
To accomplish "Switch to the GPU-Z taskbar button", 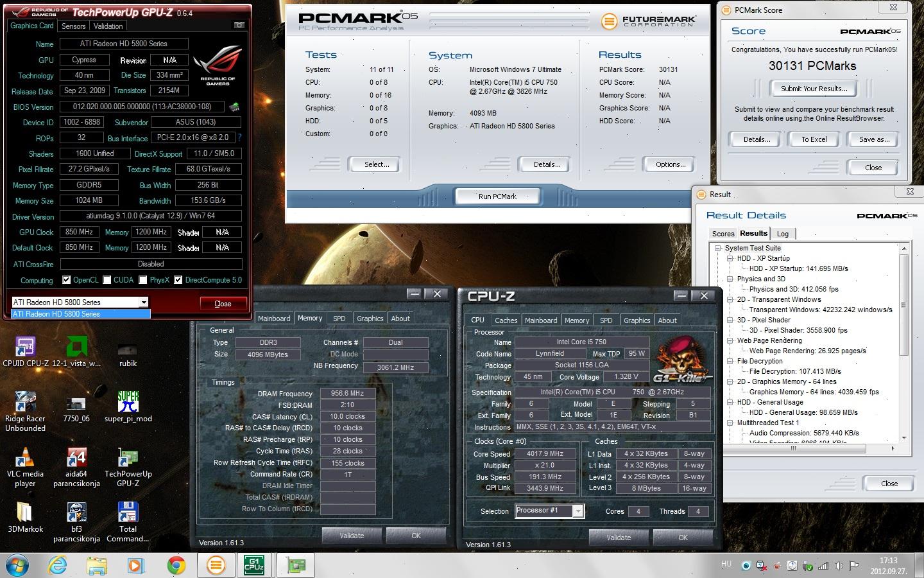I will 295,565.
